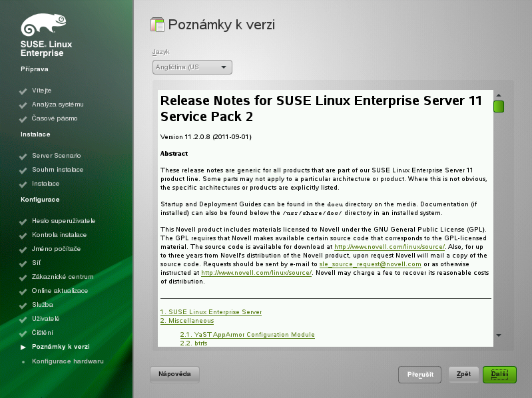Screen dimensions: 532x398
Task: Select the 'Konfigurace hardwaru' sidebar step
Action: (x=68, y=361)
